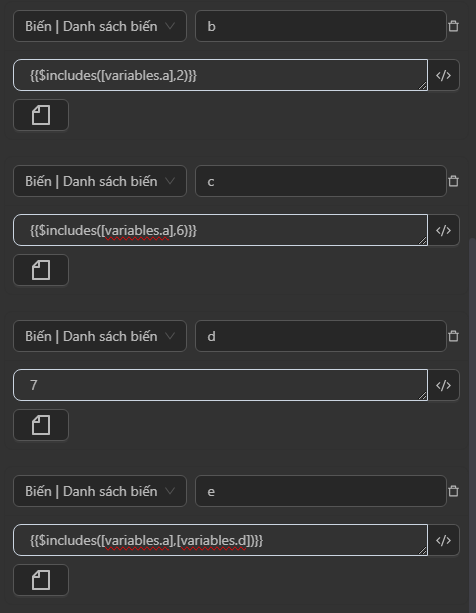The height and width of the screenshot is (613, 476).
Task: Click file icon button below variable e
Action: 41,580
